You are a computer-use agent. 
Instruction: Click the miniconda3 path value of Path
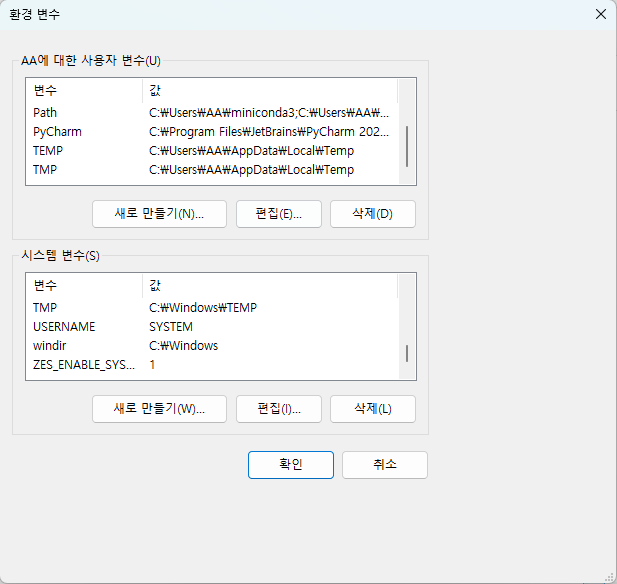[269, 113]
